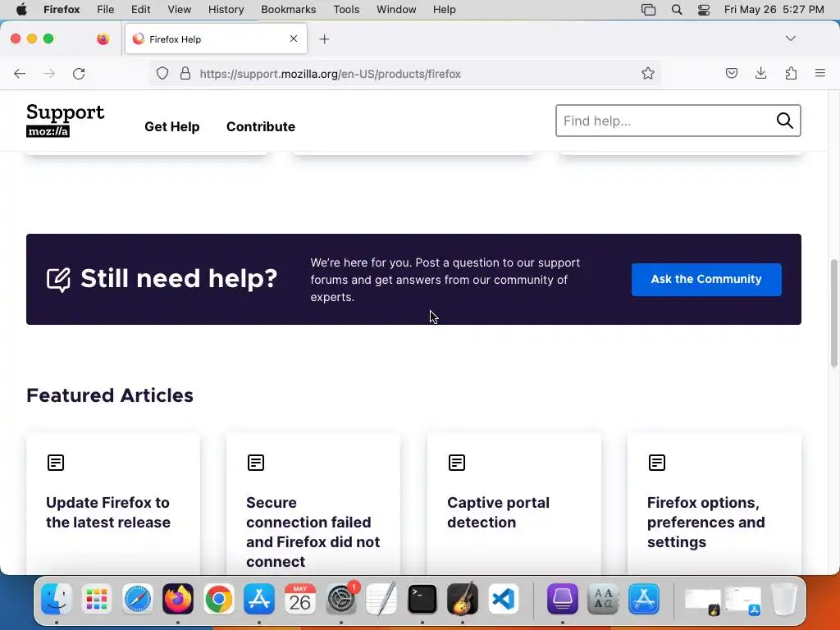Click the search magnifier in Find help
This screenshot has height=630, width=840.
click(x=784, y=121)
